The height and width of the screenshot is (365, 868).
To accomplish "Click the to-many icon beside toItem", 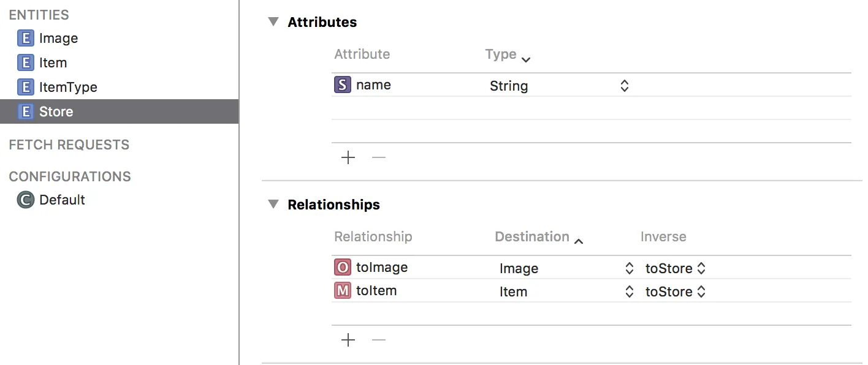I will click(342, 291).
